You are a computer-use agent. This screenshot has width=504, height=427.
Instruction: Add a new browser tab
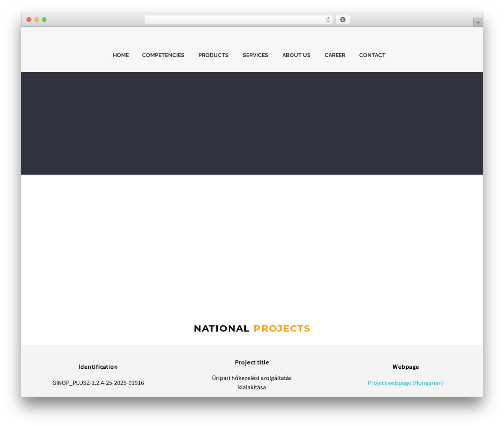pyautogui.click(x=478, y=22)
